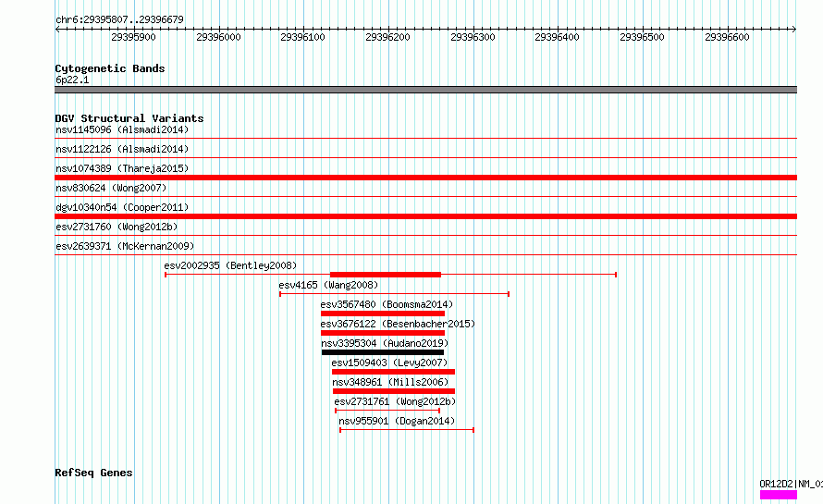Click ruler position 29396400
Viewport: 823px width, 504px height.
[558, 37]
